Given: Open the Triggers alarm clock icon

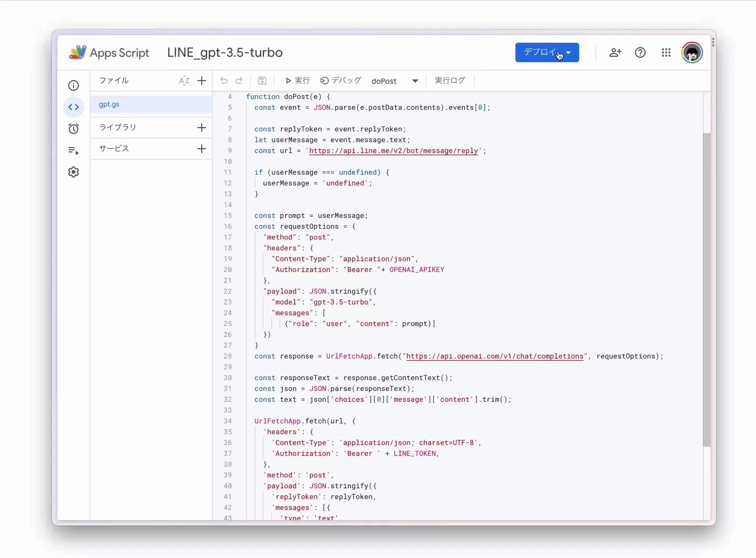Looking at the screenshot, I should click(x=74, y=129).
